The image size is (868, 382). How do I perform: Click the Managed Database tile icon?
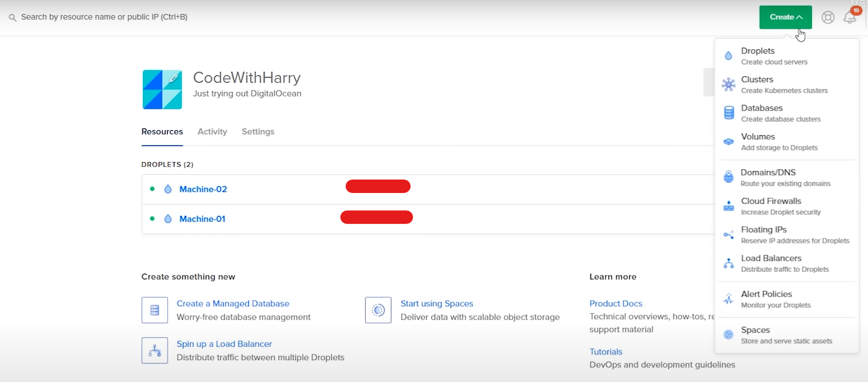(155, 310)
